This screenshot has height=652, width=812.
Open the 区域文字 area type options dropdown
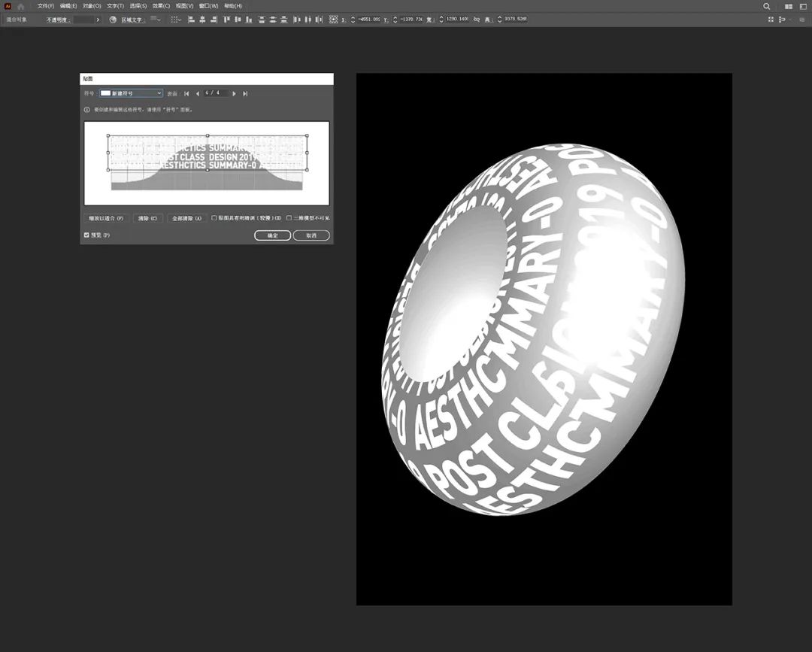point(156,20)
